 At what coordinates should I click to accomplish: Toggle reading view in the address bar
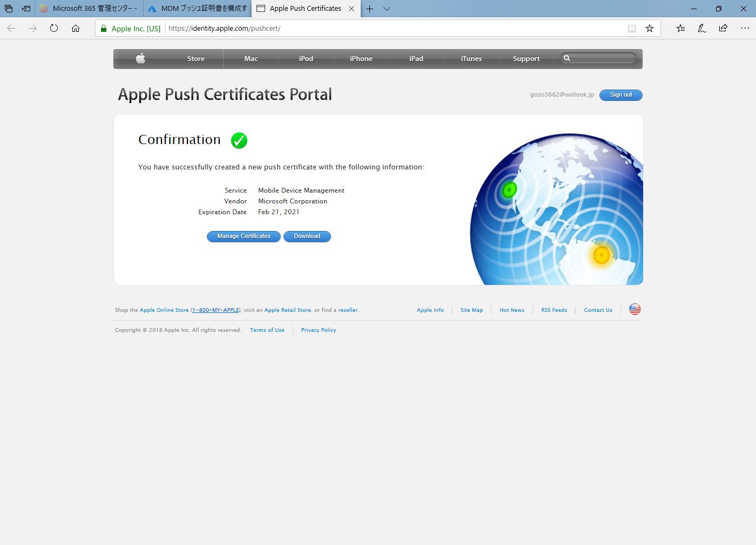click(632, 29)
